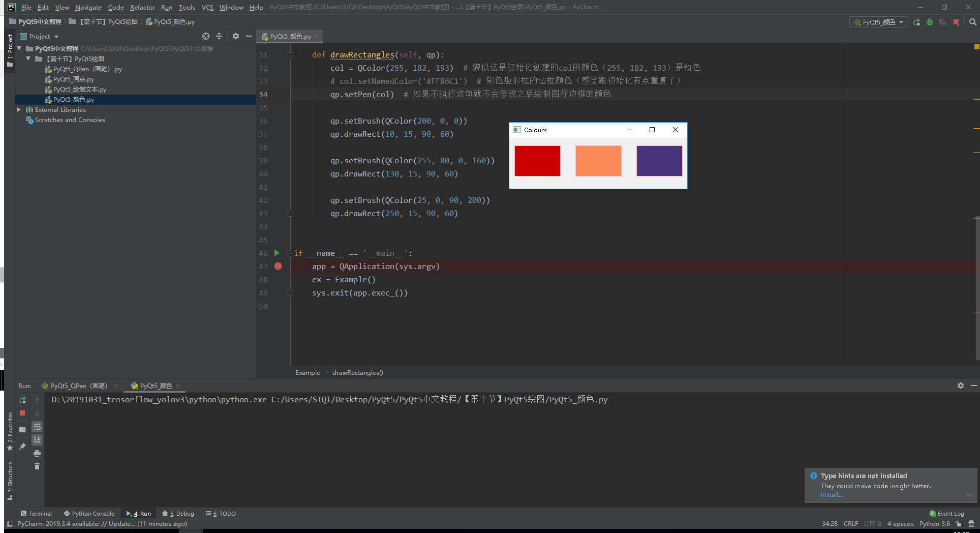Expand the External Libraries node
The image size is (980, 533).
click(x=19, y=109)
